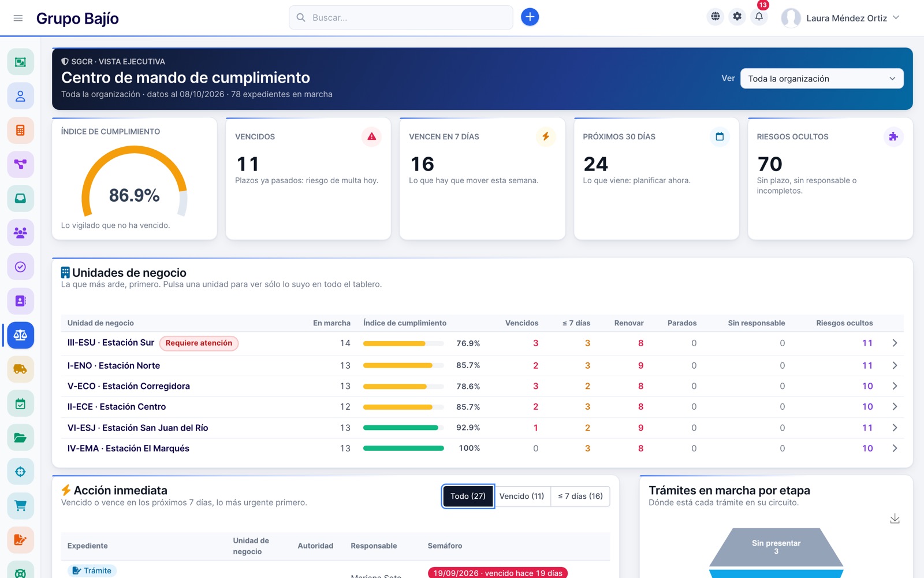Expand the Laura Méndez Ortiz user menu
This screenshot has height=578, width=924.
[x=841, y=18]
